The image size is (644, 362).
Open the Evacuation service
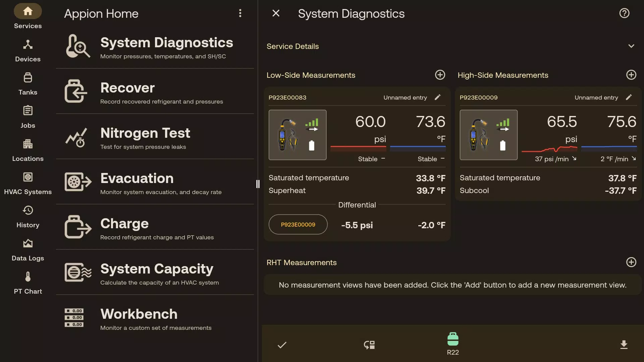(155, 182)
